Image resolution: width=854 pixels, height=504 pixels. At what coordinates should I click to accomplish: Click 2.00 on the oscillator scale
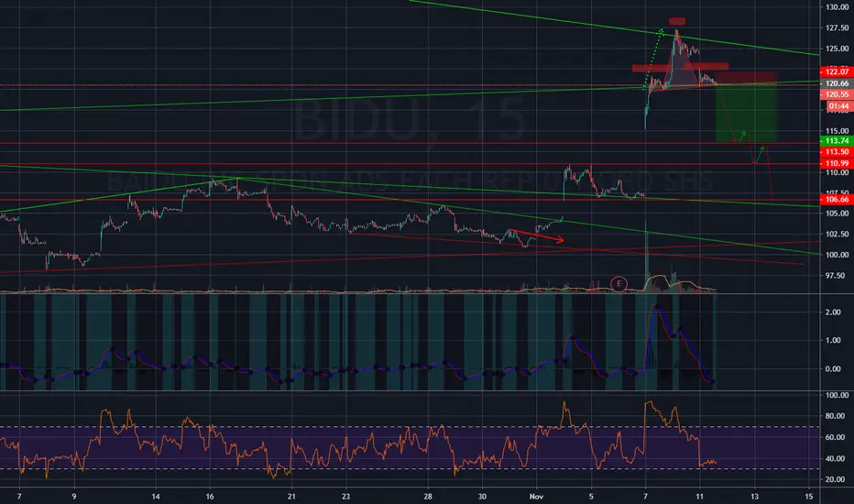click(x=833, y=312)
